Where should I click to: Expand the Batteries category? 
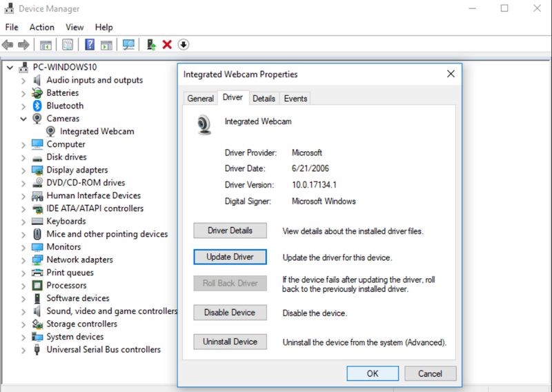click(23, 94)
